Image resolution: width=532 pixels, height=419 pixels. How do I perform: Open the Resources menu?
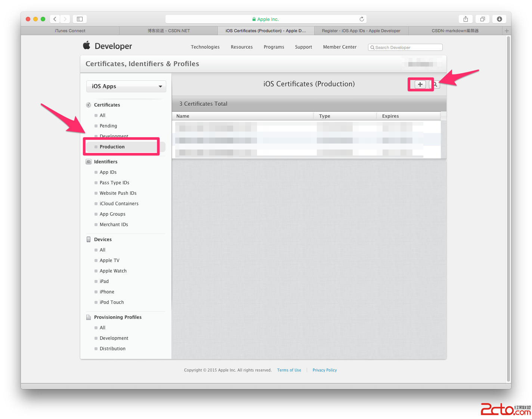(242, 47)
